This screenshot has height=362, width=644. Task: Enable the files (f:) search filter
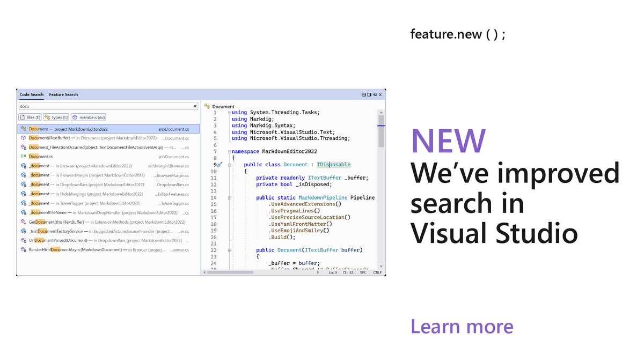(30, 117)
